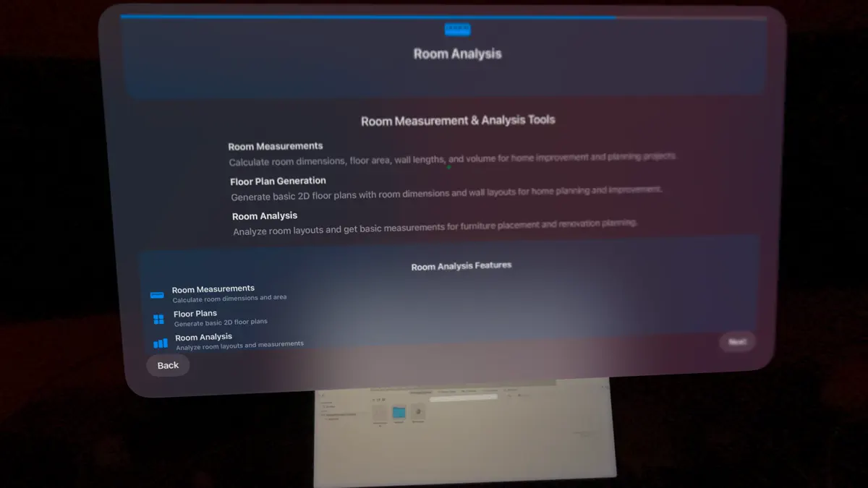This screenshot has width=868, height=488.
Task: Click the 'Room Analysis Features' heading
Action: coord(461,266)
